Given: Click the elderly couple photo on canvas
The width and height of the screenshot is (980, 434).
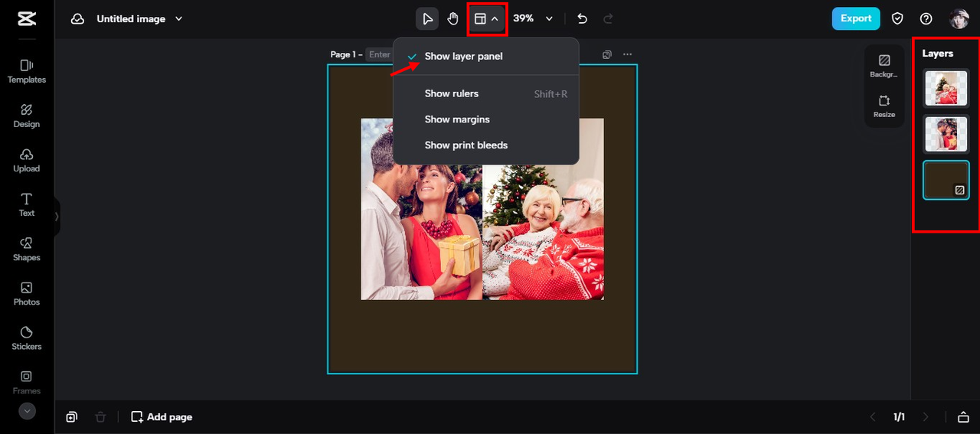Looking at the screenshot, I should [543, 209].
